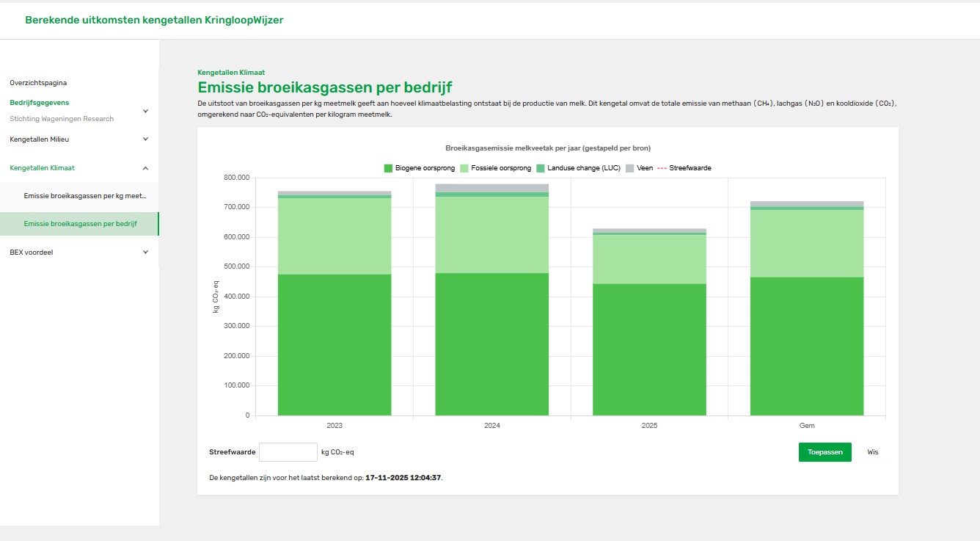
Task: Open Emissie broeikasgassen per kg meetmelk
Action: point(84,196)
